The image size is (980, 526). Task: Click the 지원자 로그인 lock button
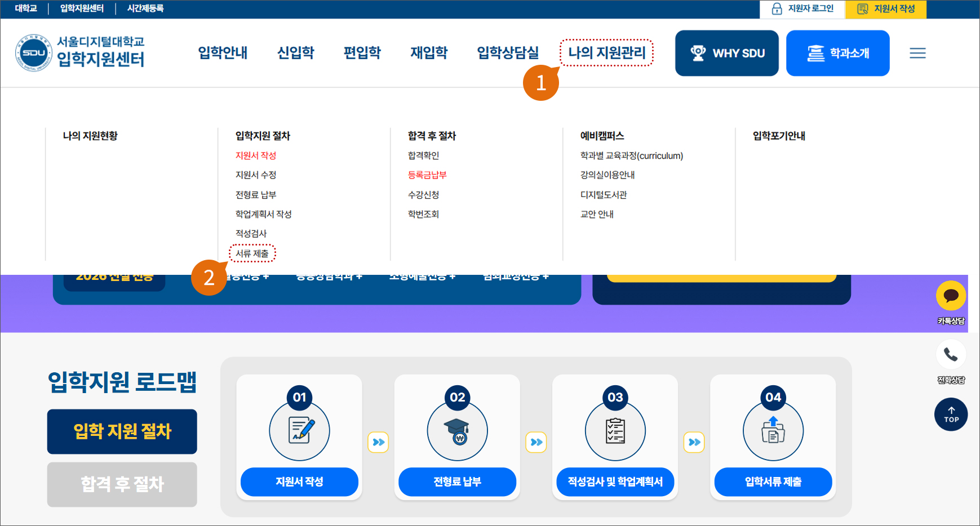click(x=802, y=9)
